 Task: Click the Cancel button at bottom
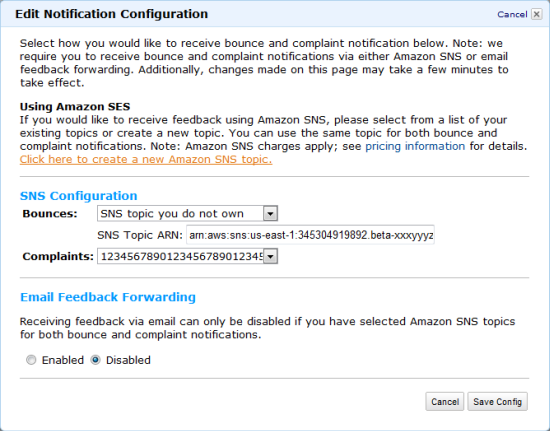(445, 402)
